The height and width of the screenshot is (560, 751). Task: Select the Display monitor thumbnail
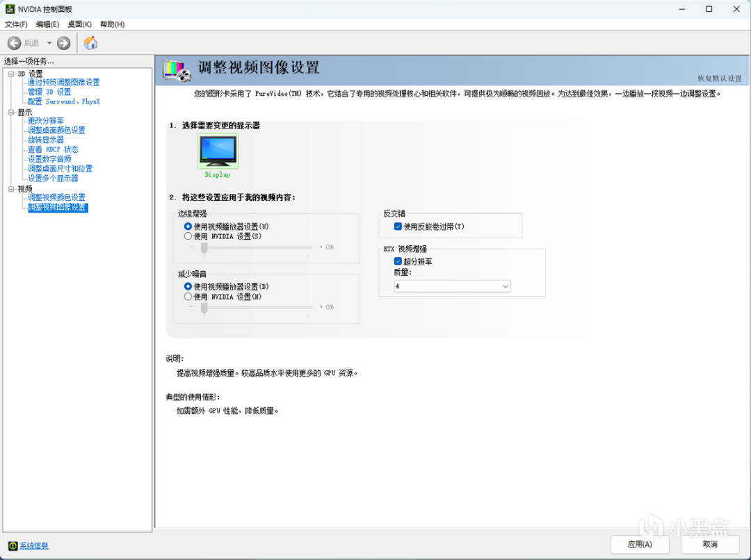pyautogui.click(x=218, y=151)
